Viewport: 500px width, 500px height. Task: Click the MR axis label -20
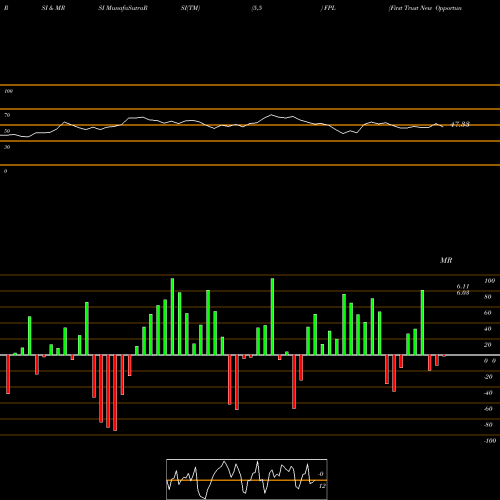click(x=488, y=377)
